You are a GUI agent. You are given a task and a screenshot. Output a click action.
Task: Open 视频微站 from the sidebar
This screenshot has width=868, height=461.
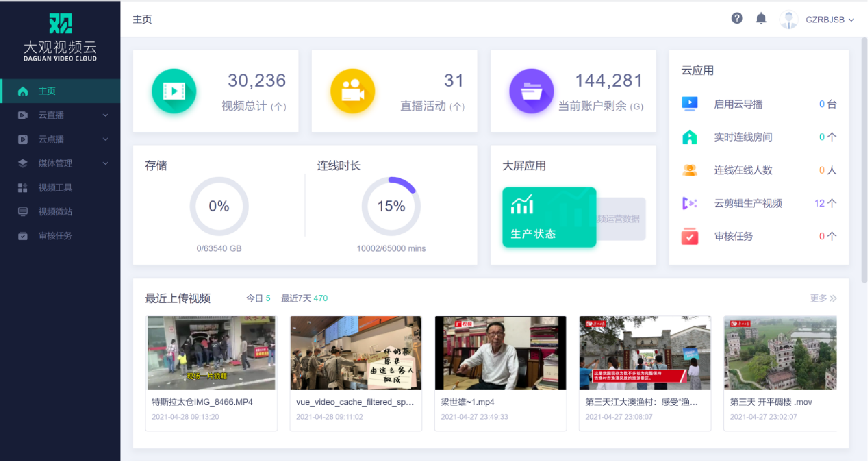pyautogui.click(x=55, y=211)
